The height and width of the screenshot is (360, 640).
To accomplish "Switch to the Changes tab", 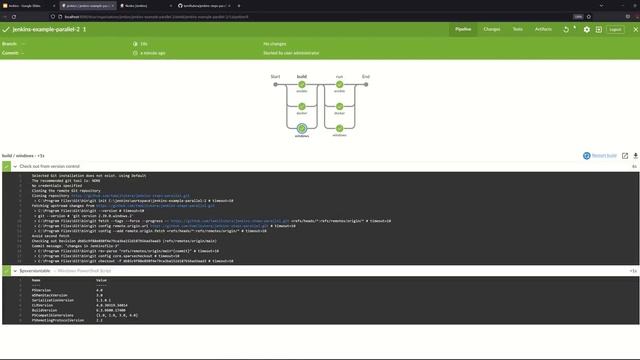I will [491, 29].
